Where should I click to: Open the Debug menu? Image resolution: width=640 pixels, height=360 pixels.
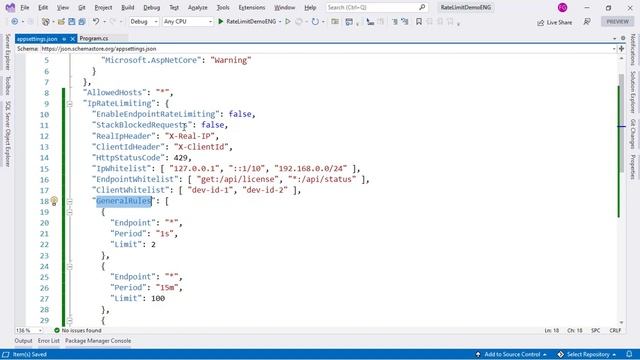pos(151,7)
